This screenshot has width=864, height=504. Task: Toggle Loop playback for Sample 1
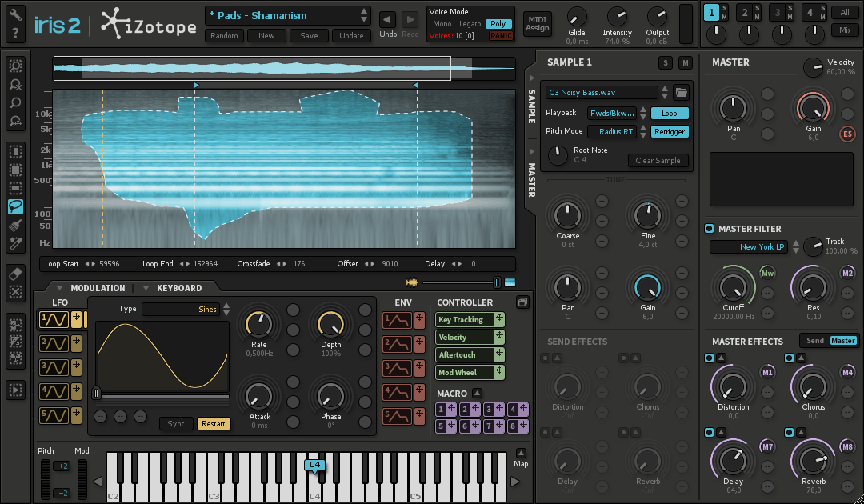(x=669, y=114)
